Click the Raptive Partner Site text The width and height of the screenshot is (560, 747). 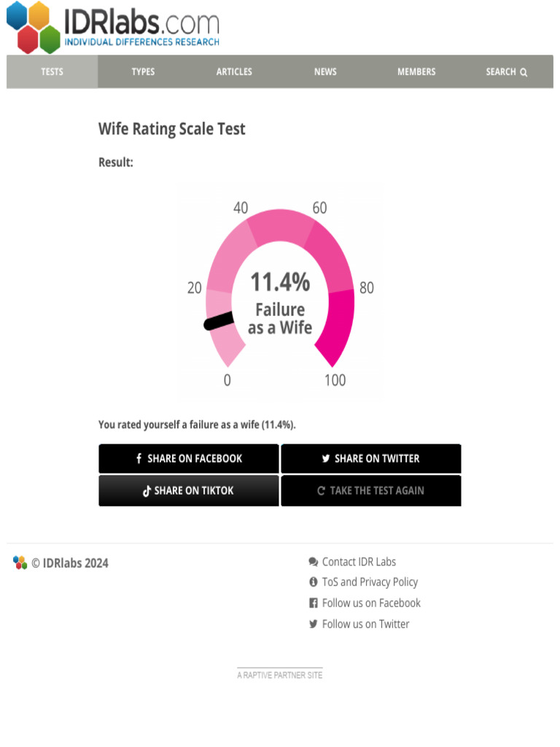coord(279,676)
